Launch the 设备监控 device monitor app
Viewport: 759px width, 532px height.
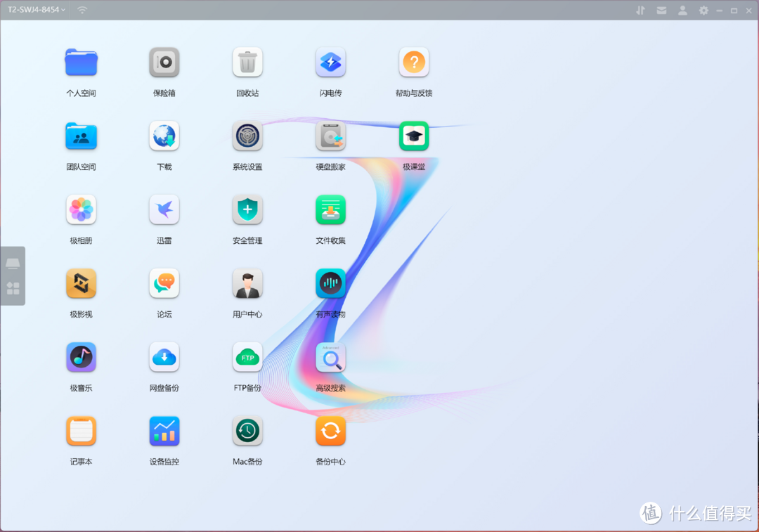(164, 432)
